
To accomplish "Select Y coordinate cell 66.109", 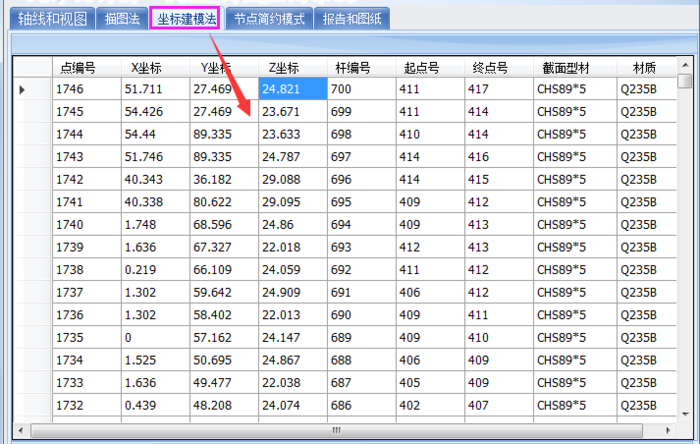I will tap(225, 270).
